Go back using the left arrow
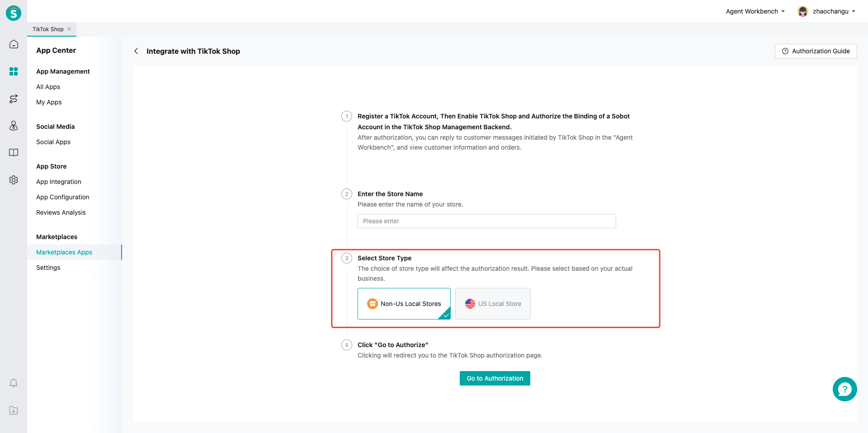This screenshot has height=433, width=868. 136,51
